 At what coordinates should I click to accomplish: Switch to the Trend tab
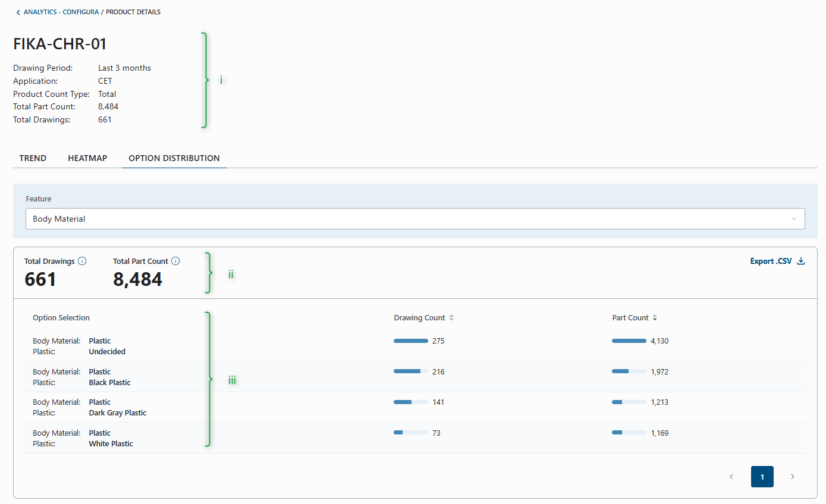pos(33,158)
